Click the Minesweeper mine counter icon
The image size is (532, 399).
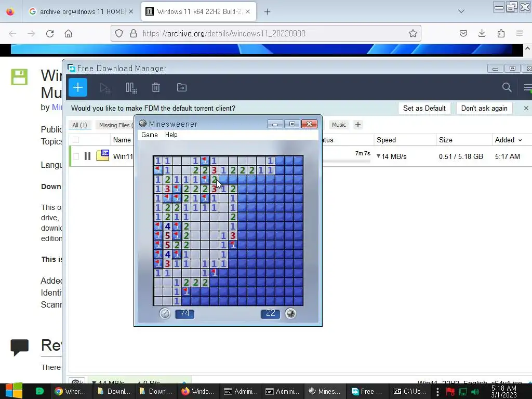[290, 313]
